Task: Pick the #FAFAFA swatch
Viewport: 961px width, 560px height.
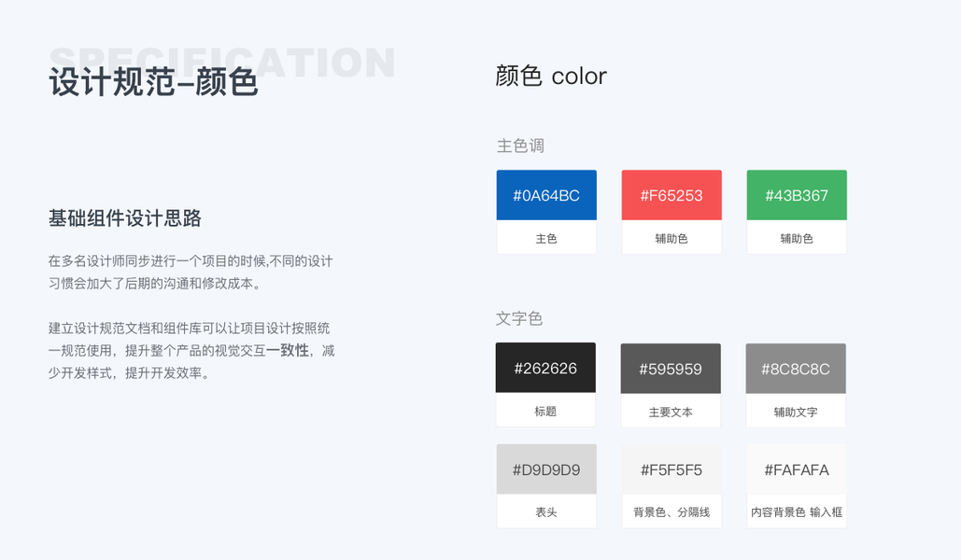Action: [797, 469]
